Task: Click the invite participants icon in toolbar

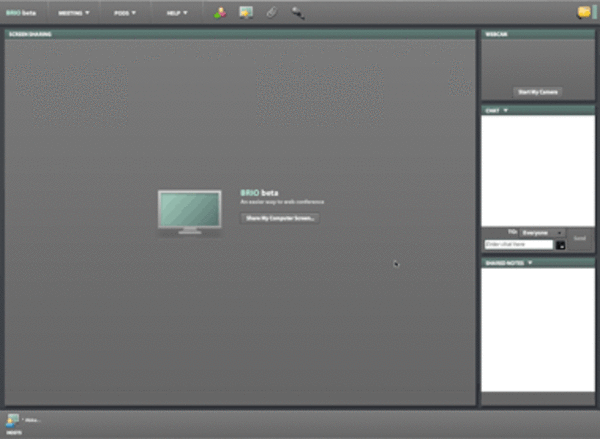Action: point(220,13)
